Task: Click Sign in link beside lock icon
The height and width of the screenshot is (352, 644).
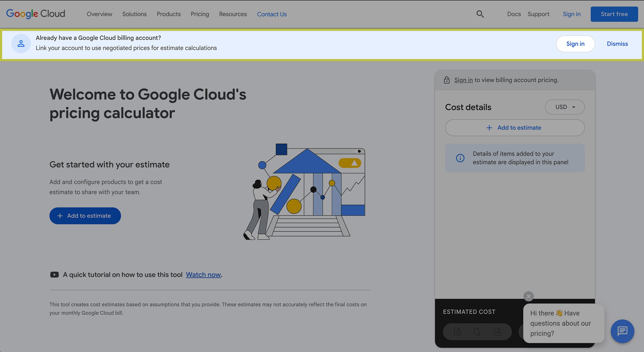Action: click(463, 80)
